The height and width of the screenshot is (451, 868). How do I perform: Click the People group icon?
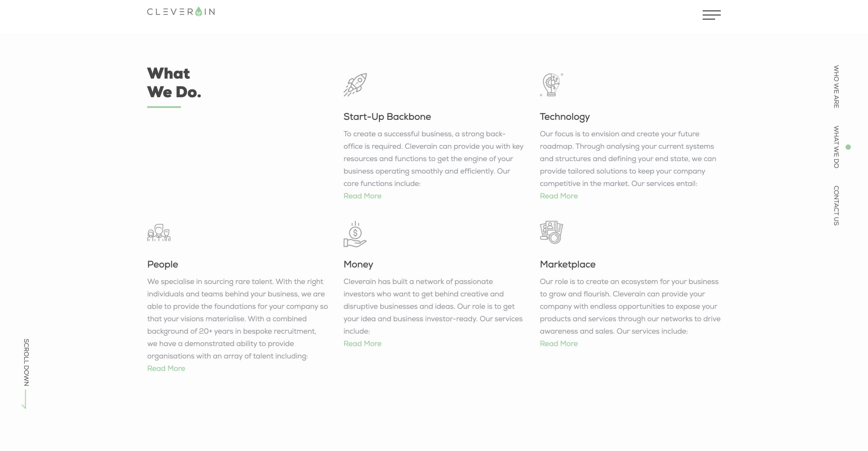(x=159, y=233)
